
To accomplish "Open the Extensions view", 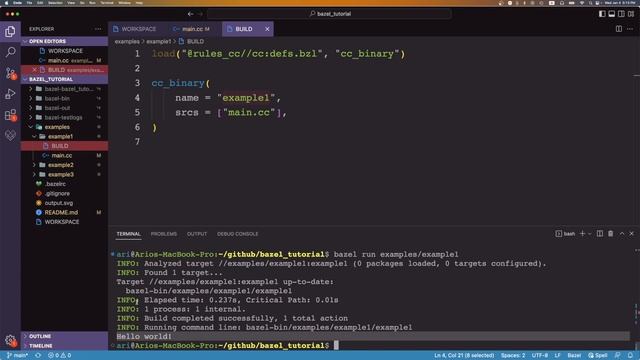I will click(10, 115).
